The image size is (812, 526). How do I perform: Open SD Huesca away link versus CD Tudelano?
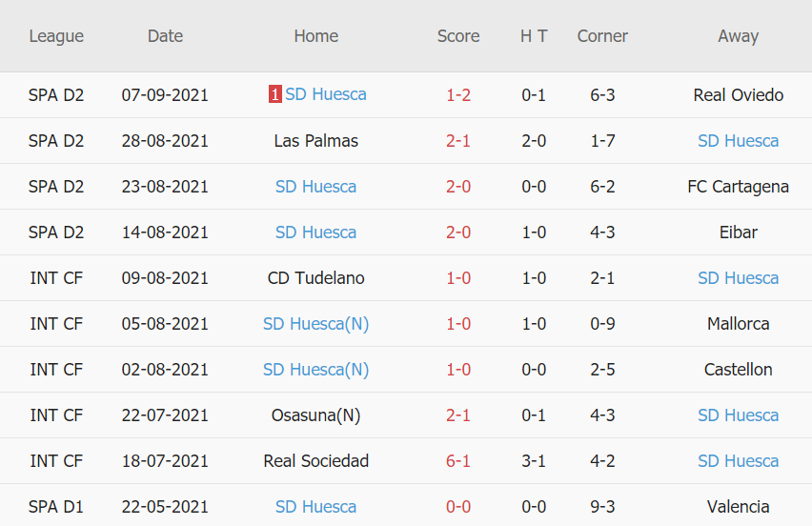(738, 278)
